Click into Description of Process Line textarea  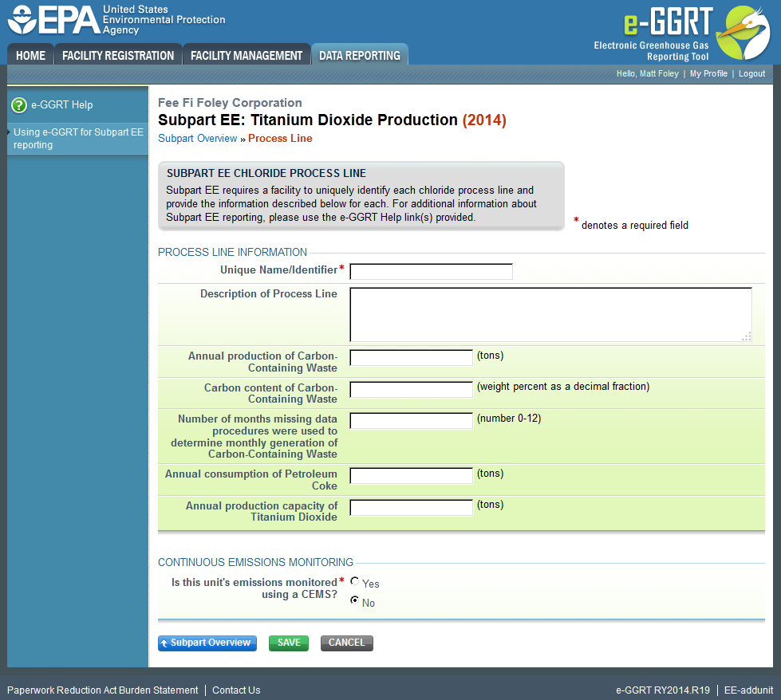[x=550, y=314]
